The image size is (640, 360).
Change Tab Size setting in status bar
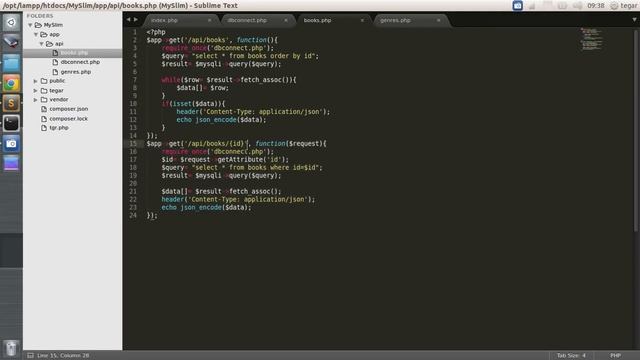571,356
